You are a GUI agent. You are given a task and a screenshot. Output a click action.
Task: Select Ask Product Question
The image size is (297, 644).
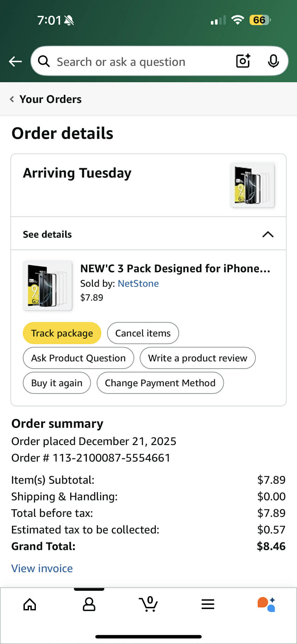click(x=78, y=358)
